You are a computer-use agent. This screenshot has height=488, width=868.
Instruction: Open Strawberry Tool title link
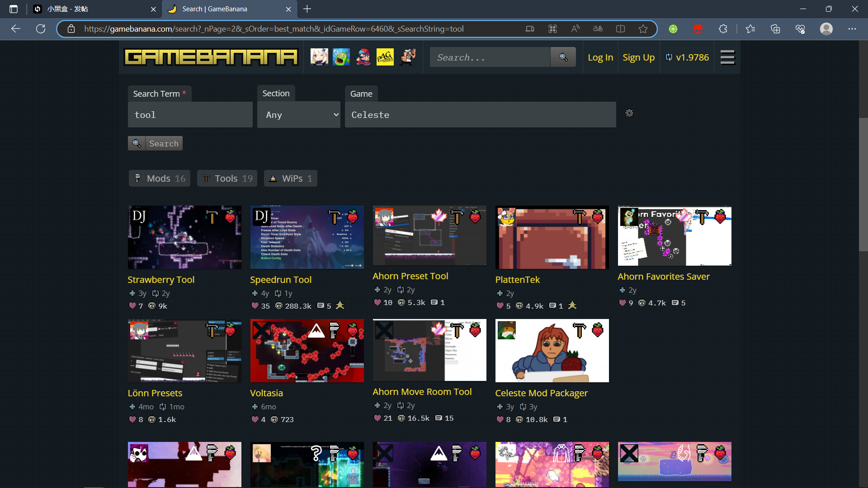[161, 280]
